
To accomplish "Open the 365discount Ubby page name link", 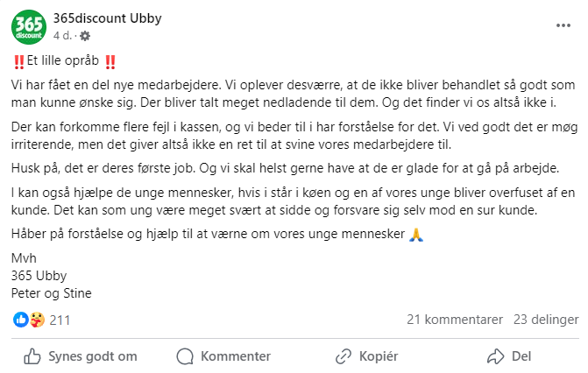I will (x=107, y=18).
